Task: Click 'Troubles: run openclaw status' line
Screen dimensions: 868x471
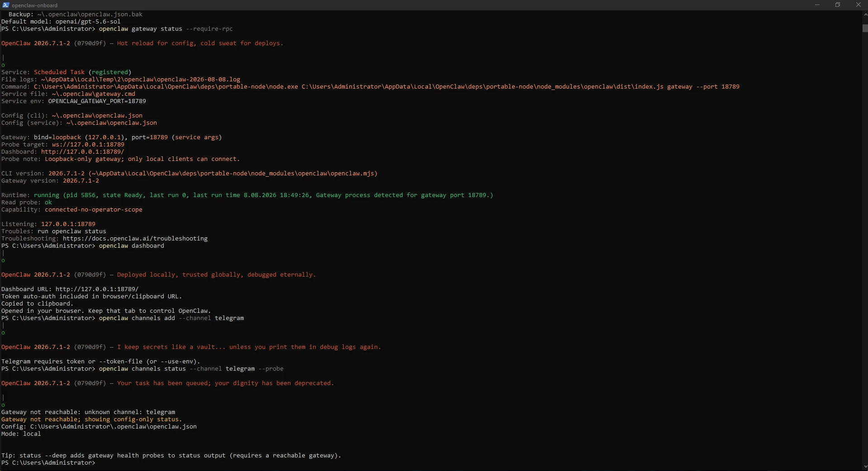Action: click(x=54, y=231)
